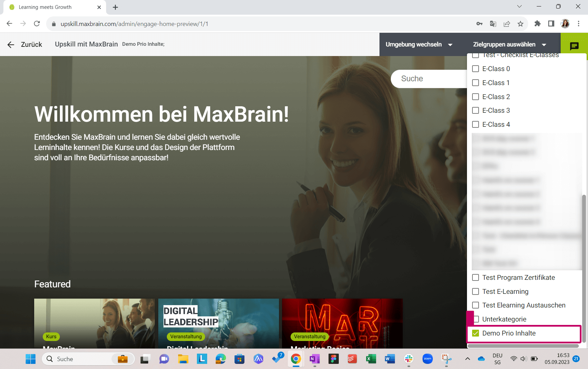The width and height of the screenshot is (588, 369).
Task: Open the green chat message icon
Action: (574, 46)
